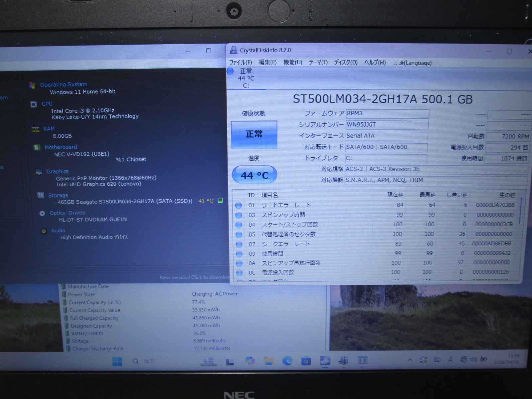Viewport: 532px width, 399px height.
Task: Open the ディスク(D) menu
Action: pos(345,63)
